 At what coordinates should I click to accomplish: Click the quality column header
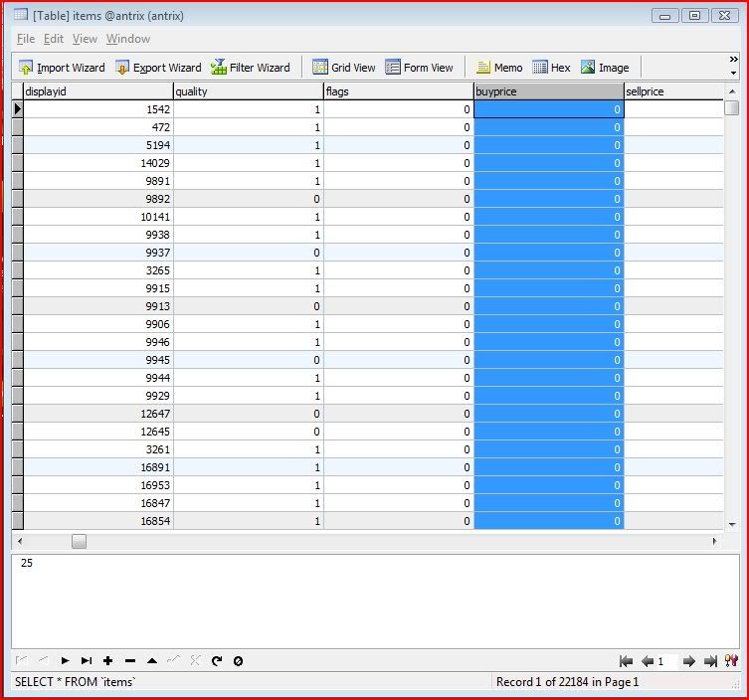(x=249, y=91)
